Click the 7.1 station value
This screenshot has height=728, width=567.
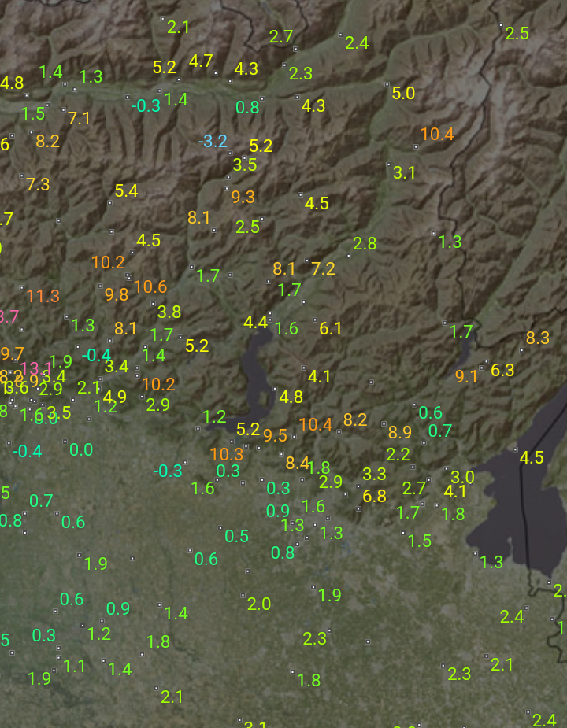point(79,118)
